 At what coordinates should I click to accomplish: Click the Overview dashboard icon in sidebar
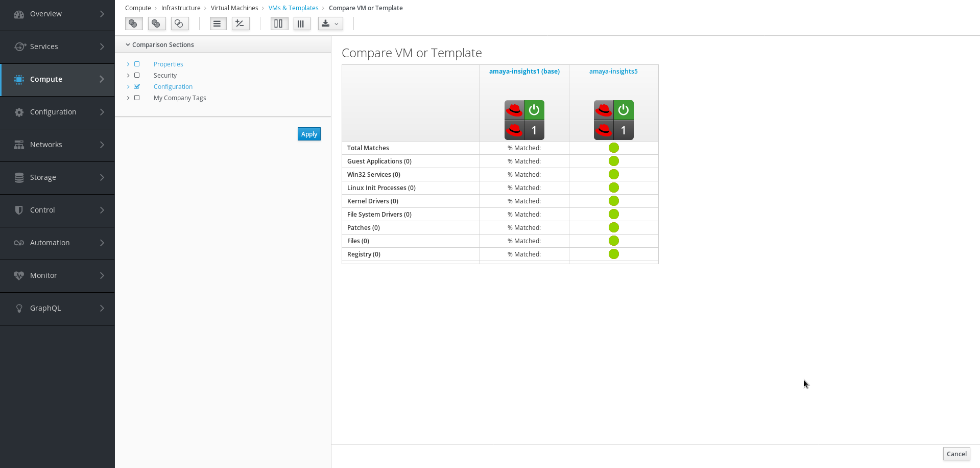[19, 14]
